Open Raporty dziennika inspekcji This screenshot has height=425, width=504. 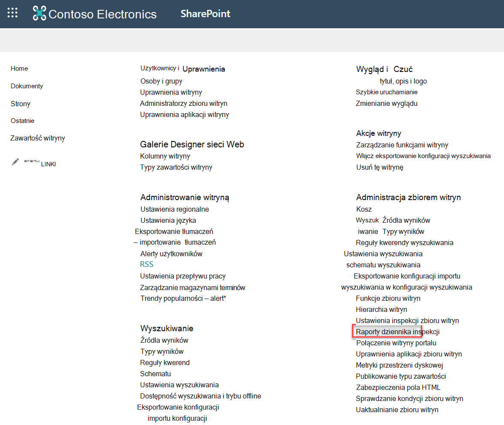[398, 332]
